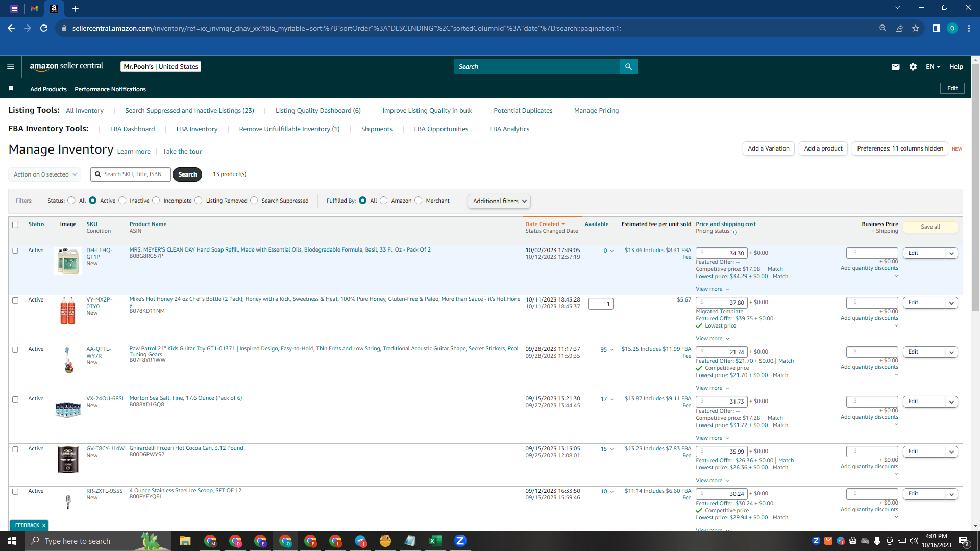The image size is (980, 551).
Task: Open the mail messages icon
Action: tap(896, 67)
